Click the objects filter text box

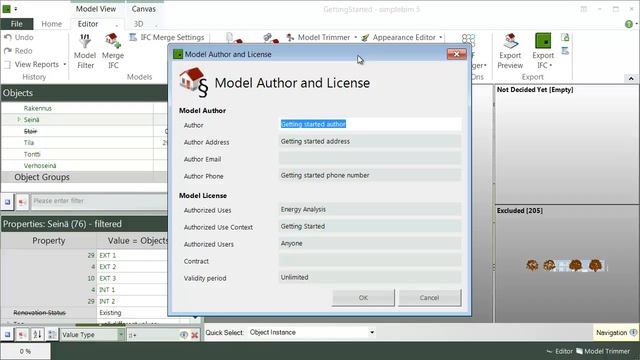[99, 201]
